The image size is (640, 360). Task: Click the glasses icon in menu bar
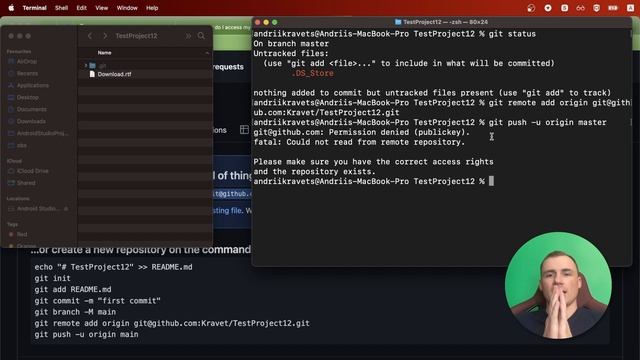coord(580,8)
